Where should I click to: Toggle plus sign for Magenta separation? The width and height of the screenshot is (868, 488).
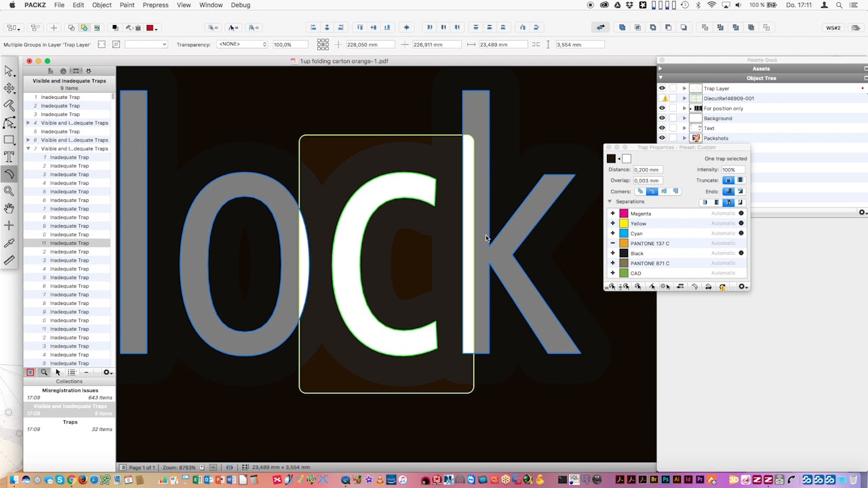pos(612,213)
